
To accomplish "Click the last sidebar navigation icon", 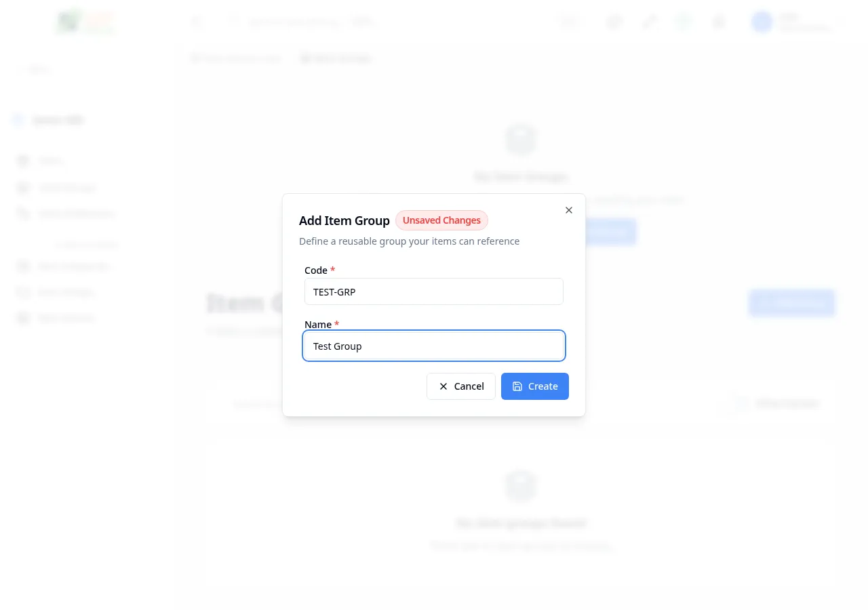I will 22,318.
